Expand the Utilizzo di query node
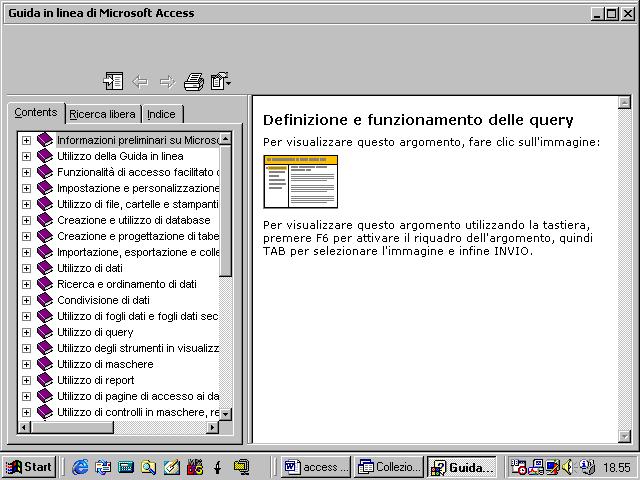This screenshot has height=480, width=640. click(x=26, y=332)
